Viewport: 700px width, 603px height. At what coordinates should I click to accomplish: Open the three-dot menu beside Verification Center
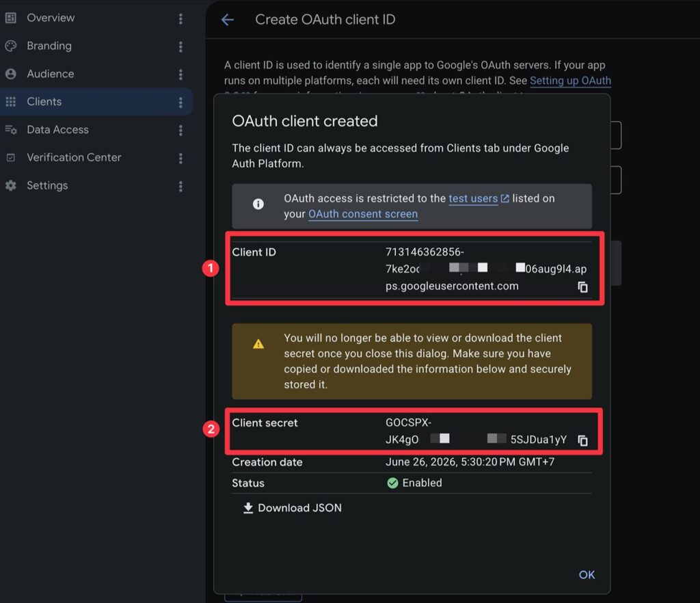point(180,158)
